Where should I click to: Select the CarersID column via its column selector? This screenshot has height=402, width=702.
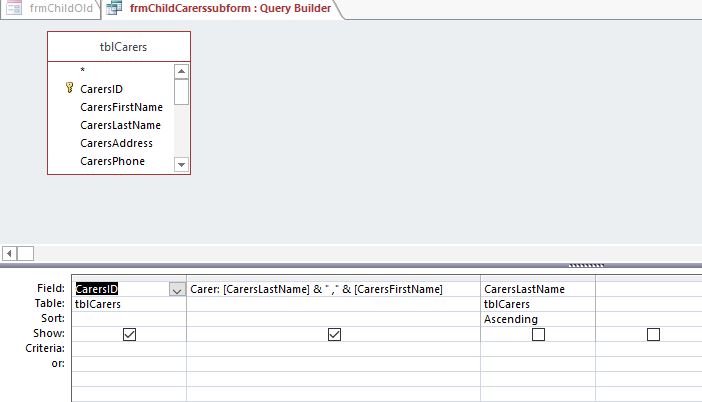click(x=129, y=278)
